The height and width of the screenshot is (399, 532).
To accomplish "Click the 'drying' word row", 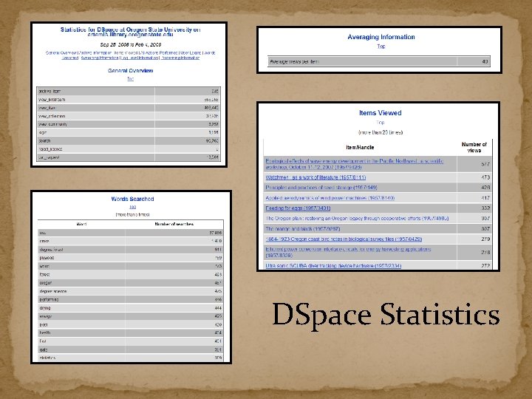I will tap(131, 308).
